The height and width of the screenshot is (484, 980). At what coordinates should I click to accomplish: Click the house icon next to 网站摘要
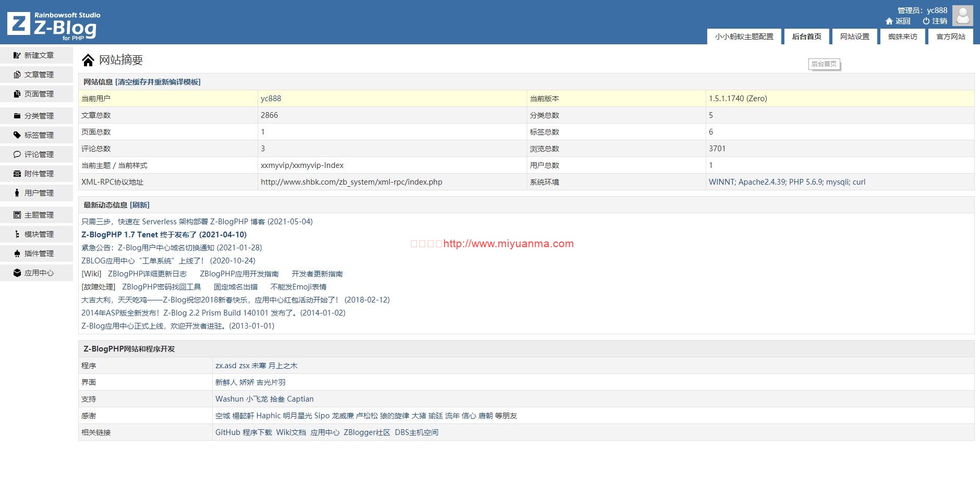tap(88, 60)
